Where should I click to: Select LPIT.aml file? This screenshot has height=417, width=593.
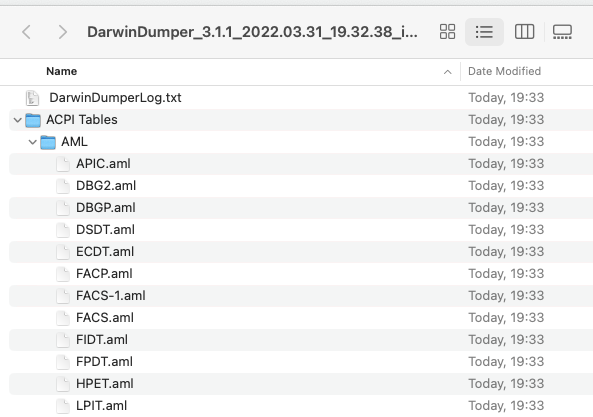click(x=102, y=405)
